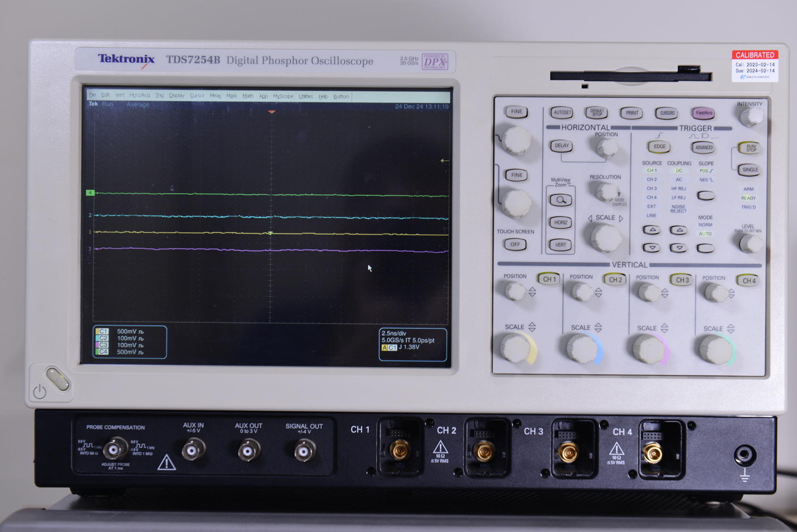The image size is (797, 532).
Task: Open the Display menu
Action: (x=176, y=96)
